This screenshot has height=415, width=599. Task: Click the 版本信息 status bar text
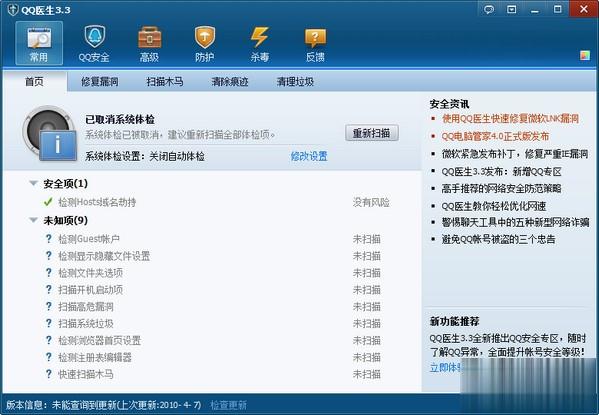[103, 405]
